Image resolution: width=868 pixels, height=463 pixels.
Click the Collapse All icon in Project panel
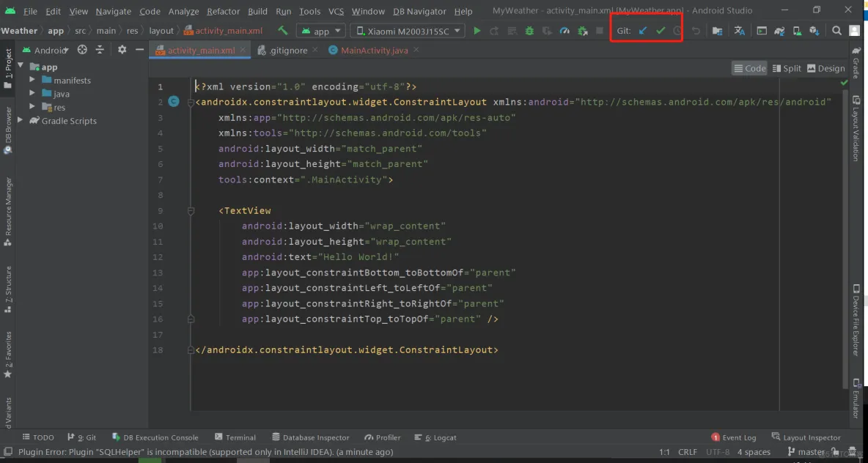(x=100, y=50)
